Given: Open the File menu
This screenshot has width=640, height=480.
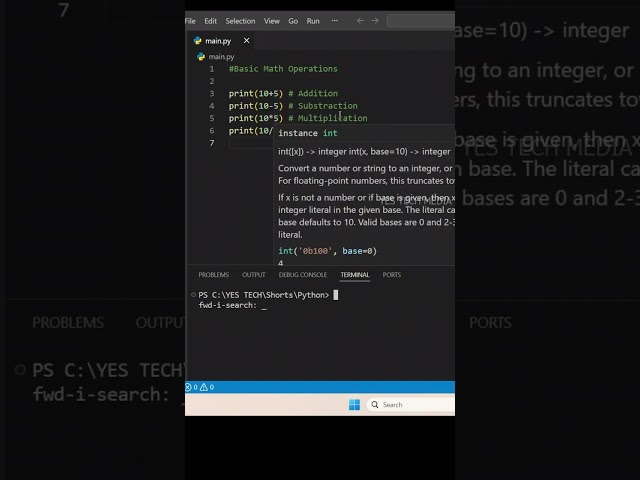Looking at the screenshot, I should coord(190,21).
